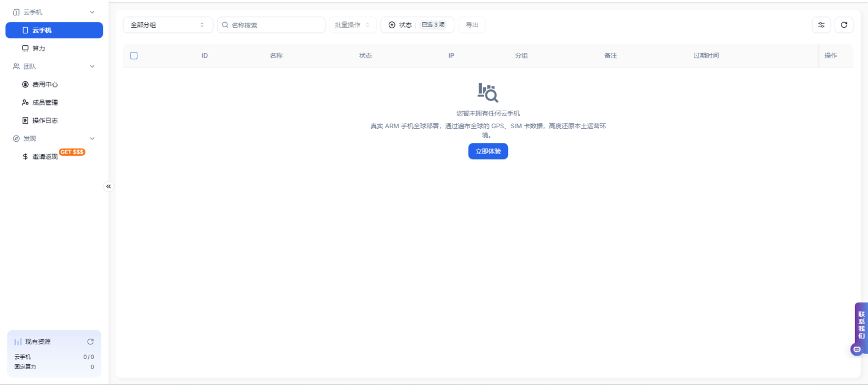Clear the 已选 3 项 selection tag
The image size is (868, 385).
click(434, 25)
